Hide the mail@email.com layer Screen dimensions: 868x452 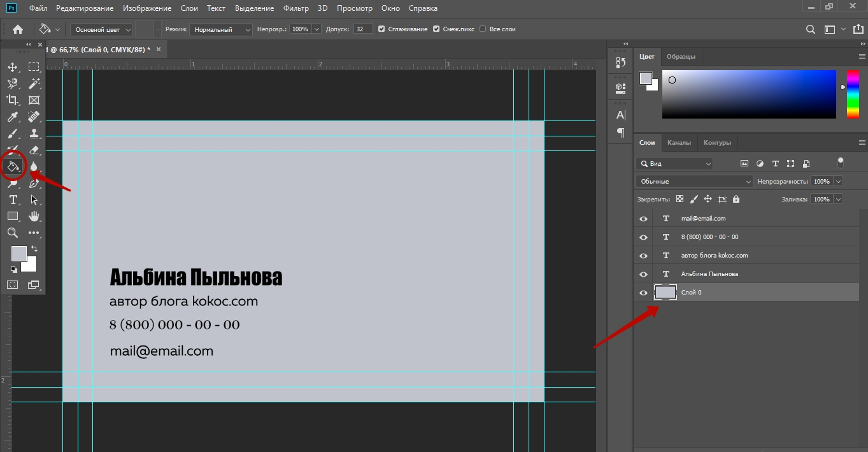pos(643,219)
